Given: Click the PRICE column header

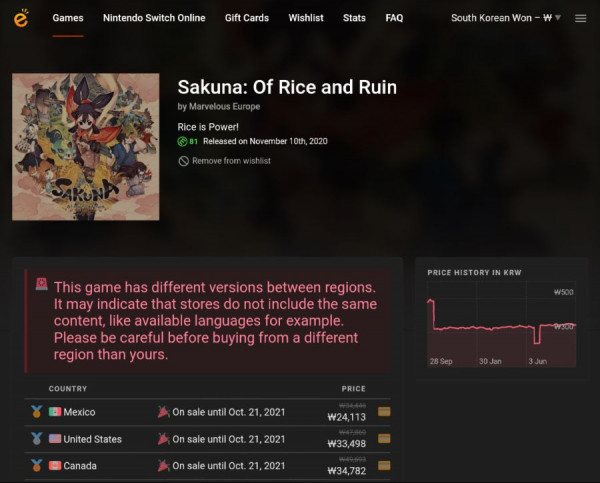Looking at the screenshot, I should (x=354, y=389).
